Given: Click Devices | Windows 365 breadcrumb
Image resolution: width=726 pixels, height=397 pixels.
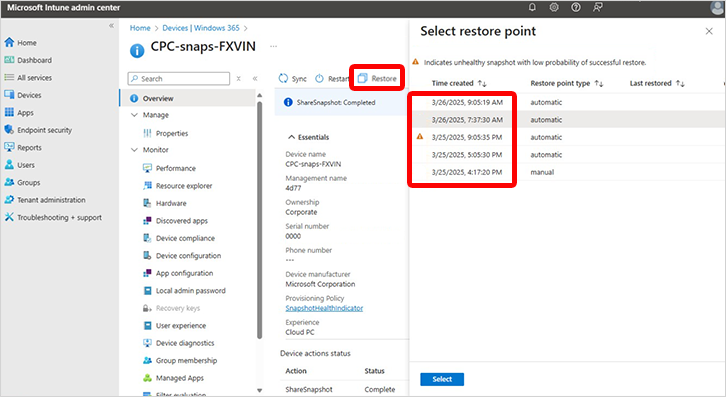Looking at the screenshot, I should coord(201,28).
